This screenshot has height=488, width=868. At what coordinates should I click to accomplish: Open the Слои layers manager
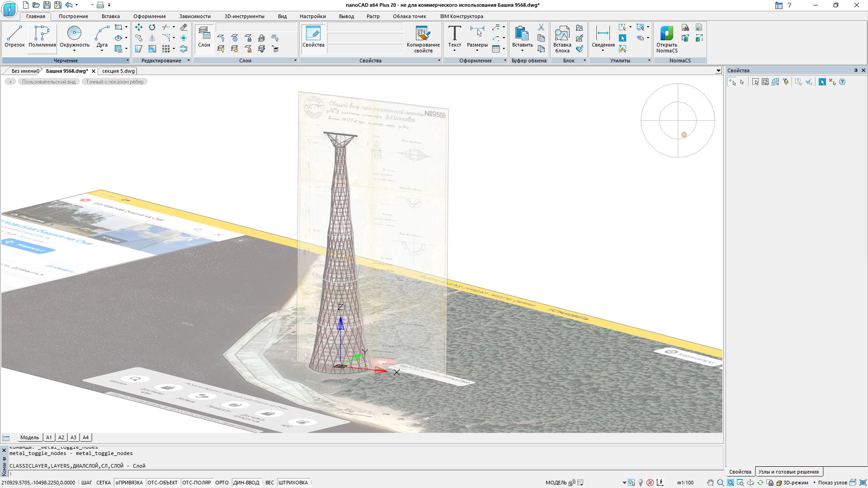[204, 36]
